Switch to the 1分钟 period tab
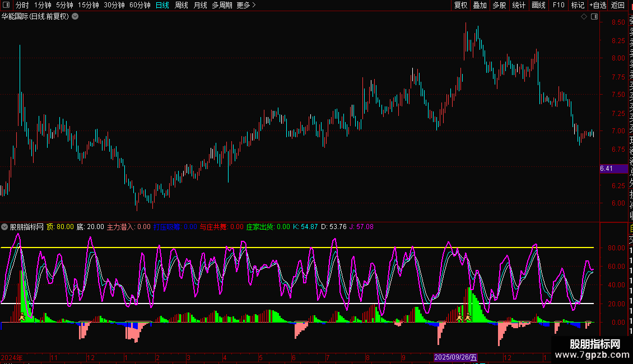This screenshot has width=633, height=364. pyautogui.click(x=43, y=5)
